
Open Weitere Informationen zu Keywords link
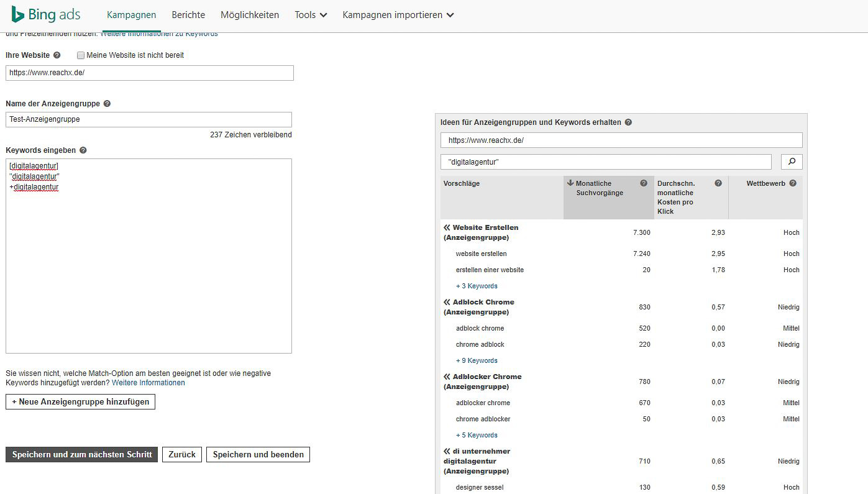(x=159, y=34)
